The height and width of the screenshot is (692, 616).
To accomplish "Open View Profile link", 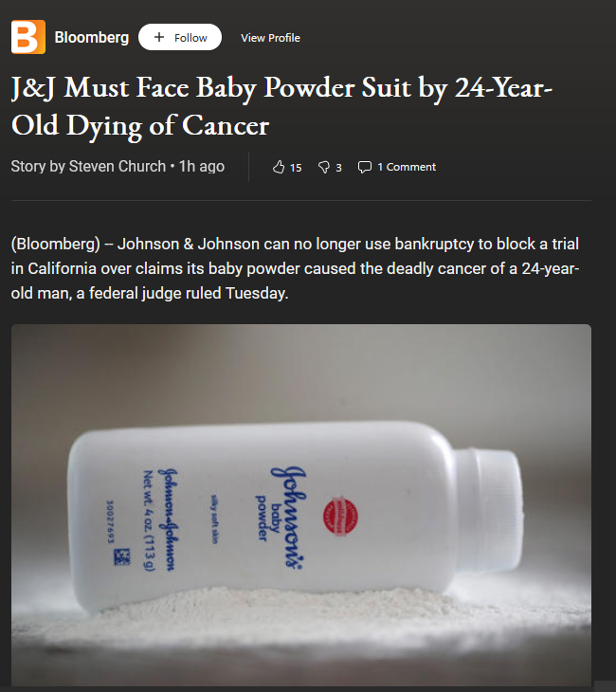I will pos(270,38).
